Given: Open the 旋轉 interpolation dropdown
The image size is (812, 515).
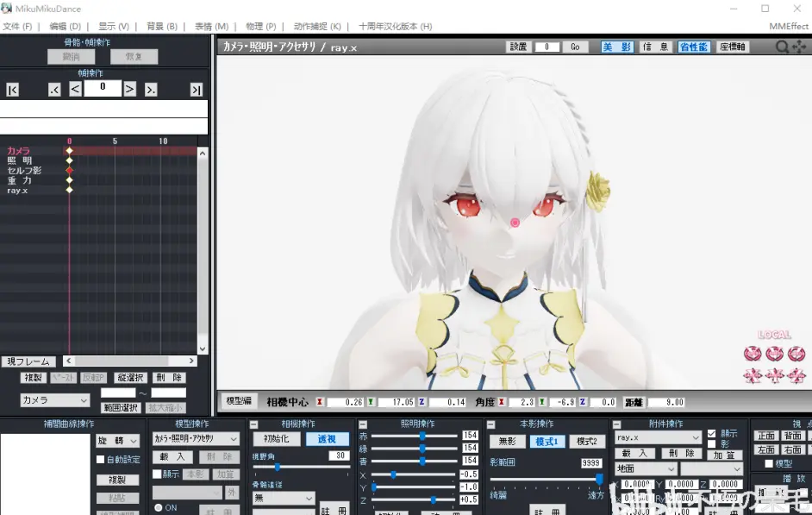Looking at the screenshot, I should pos(118,441).
